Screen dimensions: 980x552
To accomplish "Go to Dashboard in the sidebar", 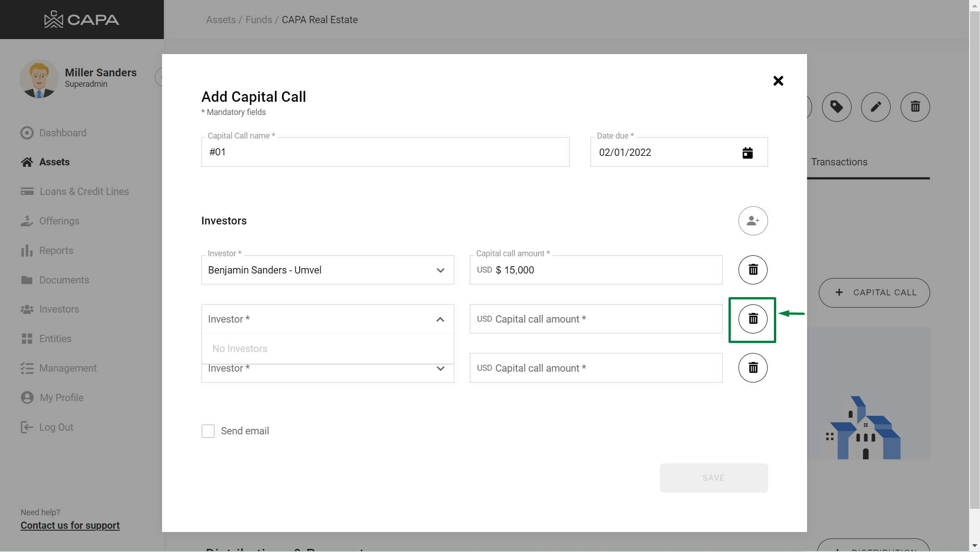I will (x=63, y=133).
